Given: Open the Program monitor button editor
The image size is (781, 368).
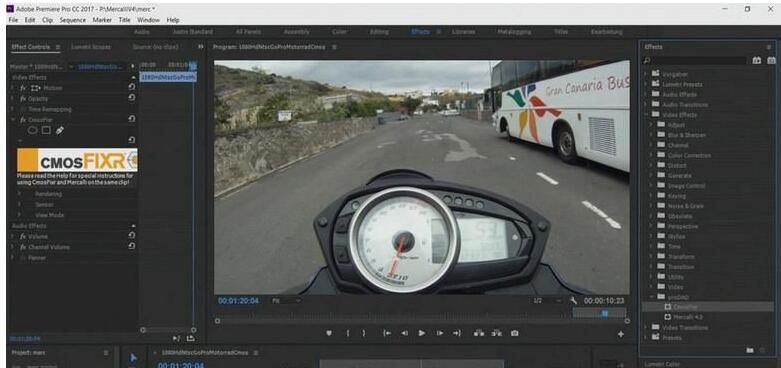Looking at the screenshot, I should pos(621,335).
